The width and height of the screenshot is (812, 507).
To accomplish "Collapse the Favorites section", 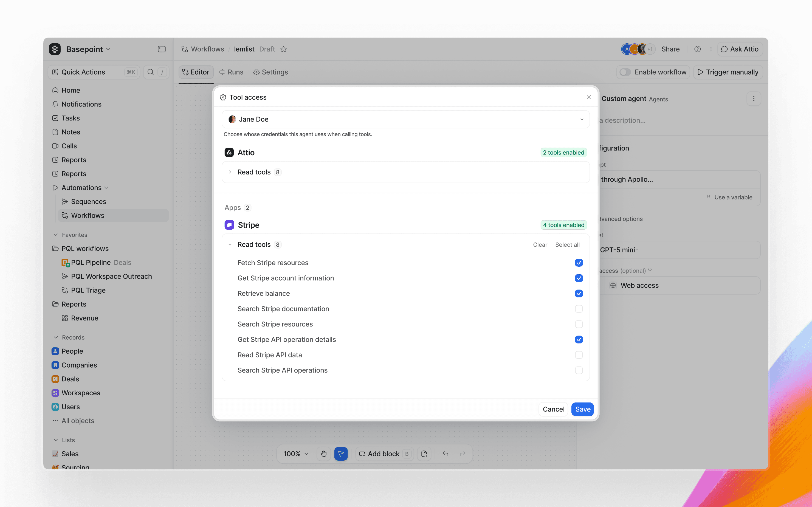I will click(56, 235).
